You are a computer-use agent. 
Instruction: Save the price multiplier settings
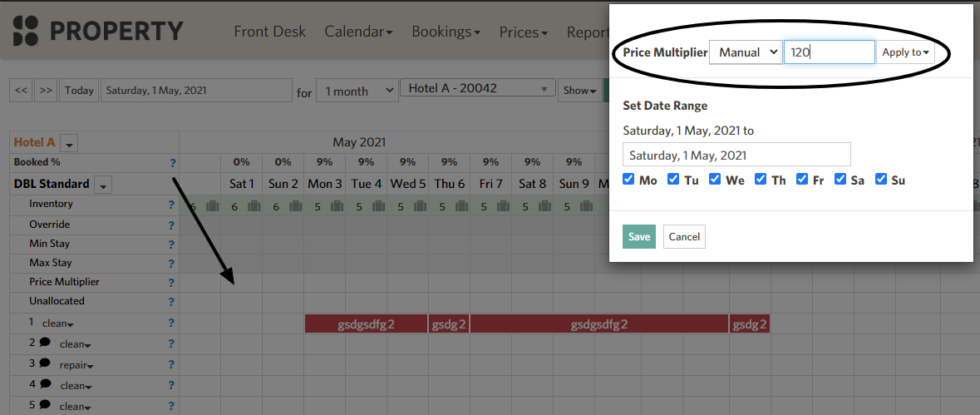click(638, 237)
